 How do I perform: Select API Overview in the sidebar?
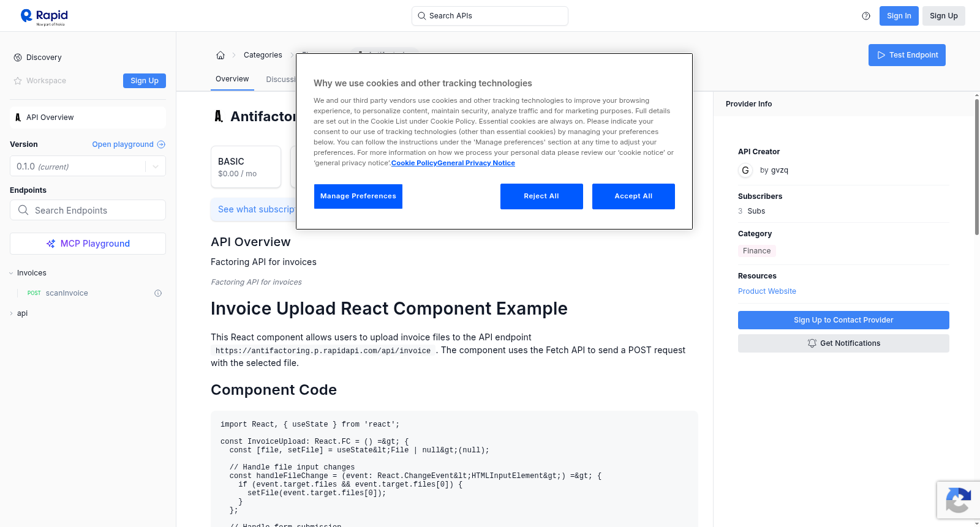88,118
